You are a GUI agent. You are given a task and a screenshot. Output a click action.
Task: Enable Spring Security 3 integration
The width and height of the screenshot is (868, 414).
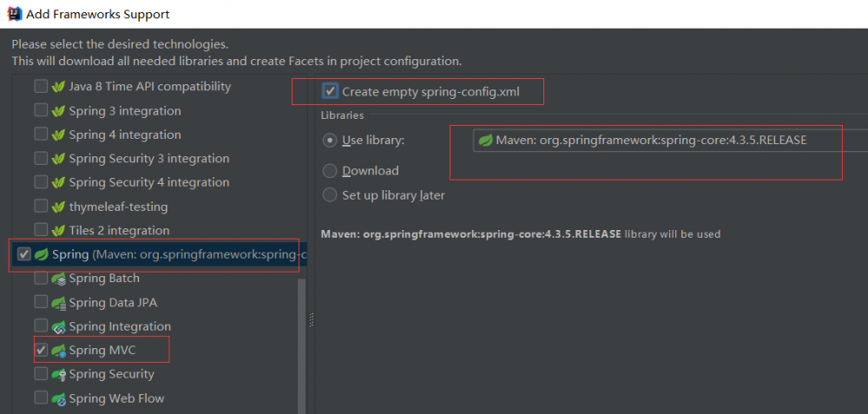coord(41,158)
